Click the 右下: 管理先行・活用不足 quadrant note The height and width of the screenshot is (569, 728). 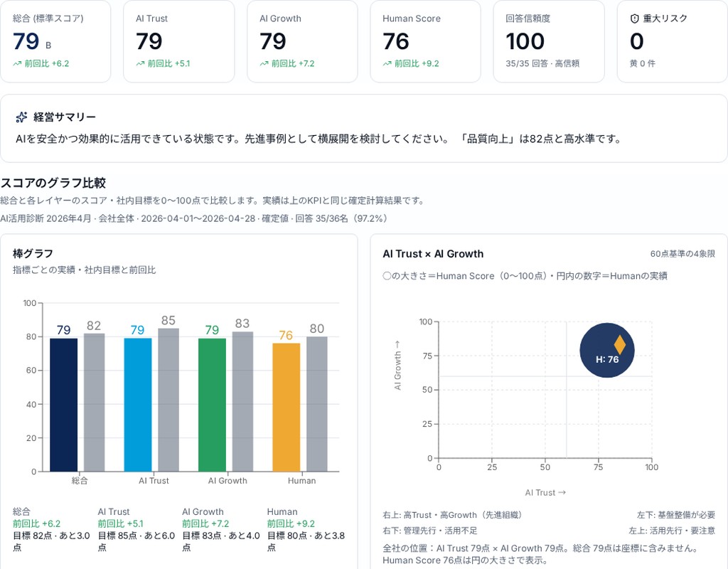click(430, 531)
